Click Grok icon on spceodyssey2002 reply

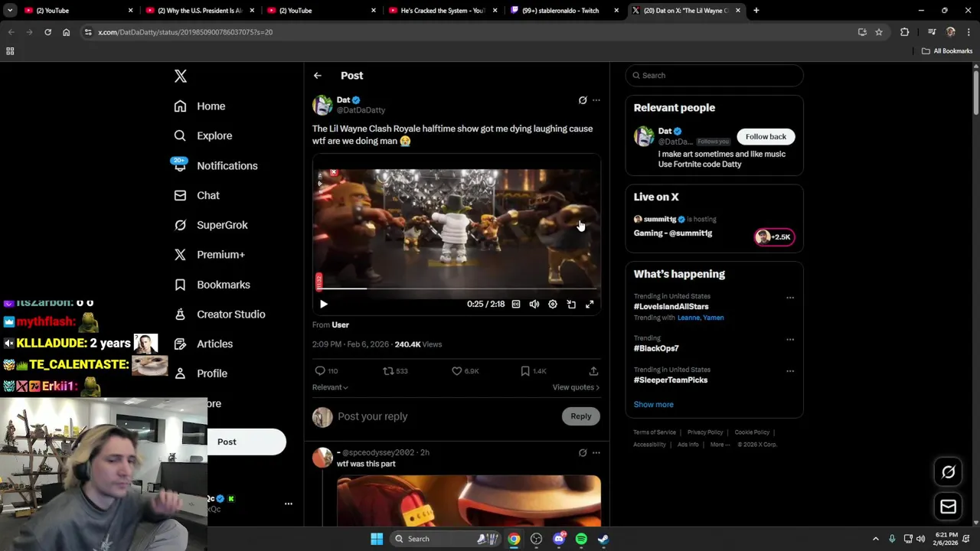(583, 453)
